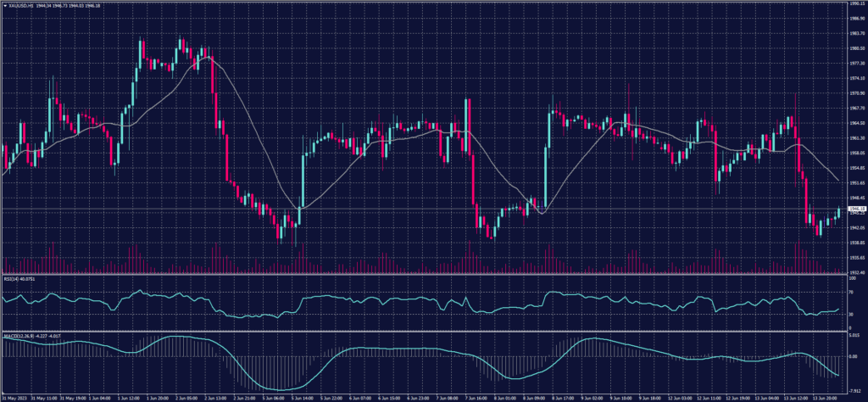Click the dropdown arrow beside XAUUSD,H1
868x402 pixels.
coord(3,4)
